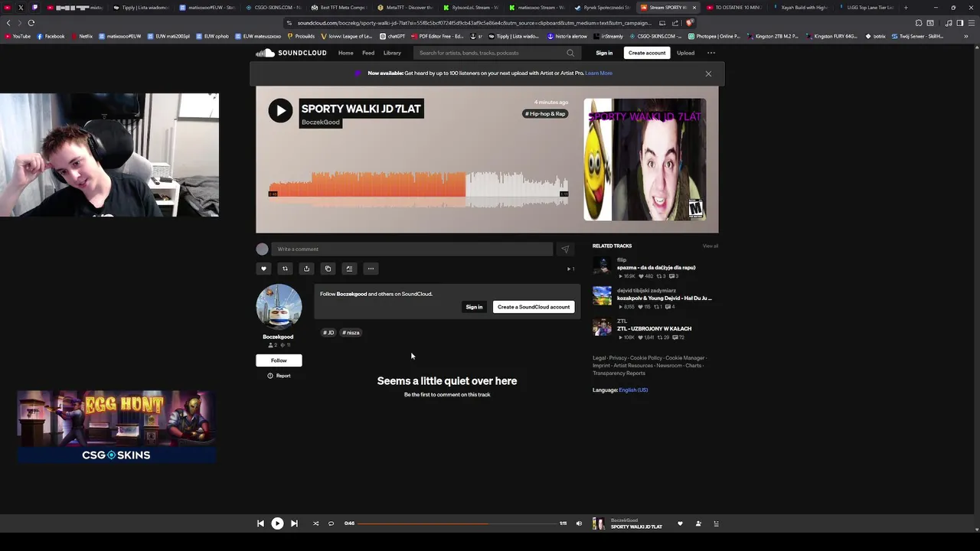Open the YouTube bookmark in bookmarks bar
The width and height of the screenshot is (980, 551).
coord(18,36)
